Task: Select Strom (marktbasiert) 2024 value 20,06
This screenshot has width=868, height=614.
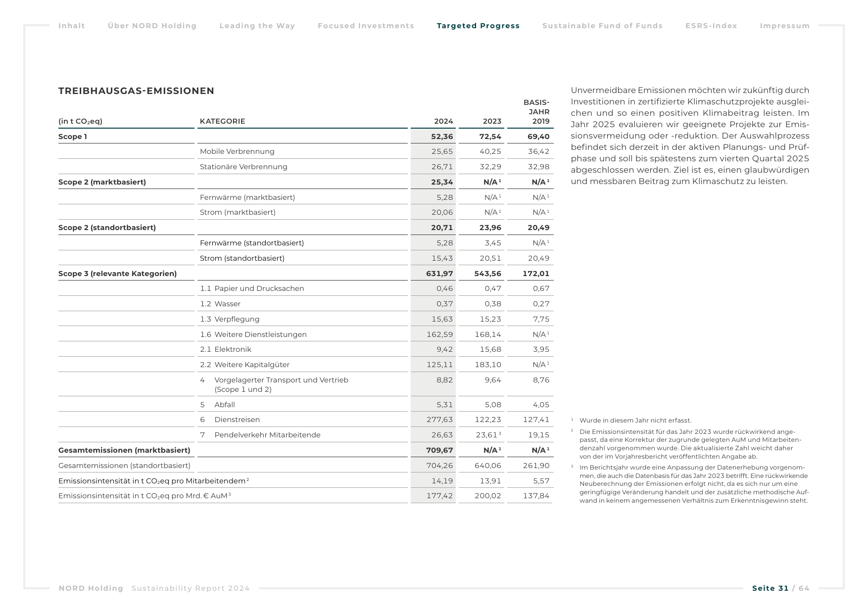Action: point(442,212)
